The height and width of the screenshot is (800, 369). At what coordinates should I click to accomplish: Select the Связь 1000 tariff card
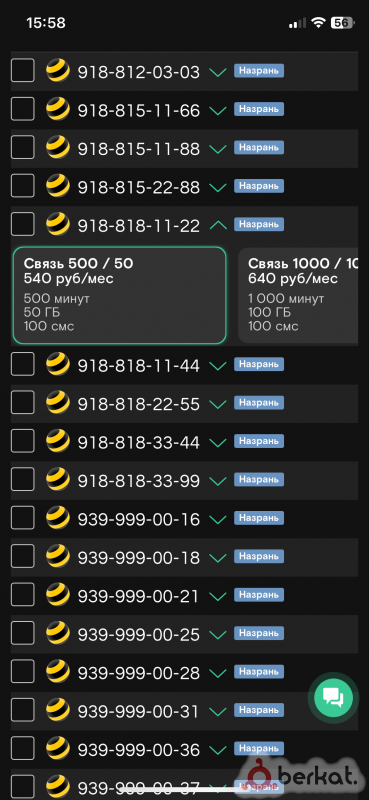tap(304, 295)
